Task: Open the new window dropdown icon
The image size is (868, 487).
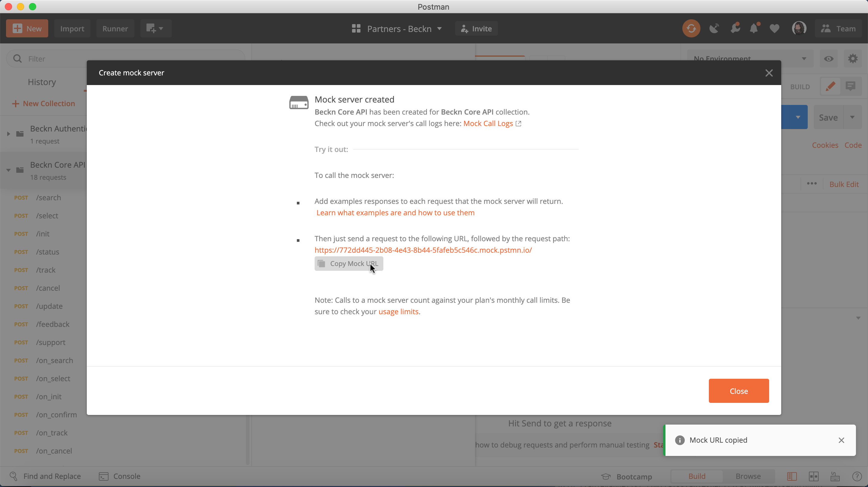Action: tap(156, 29)
